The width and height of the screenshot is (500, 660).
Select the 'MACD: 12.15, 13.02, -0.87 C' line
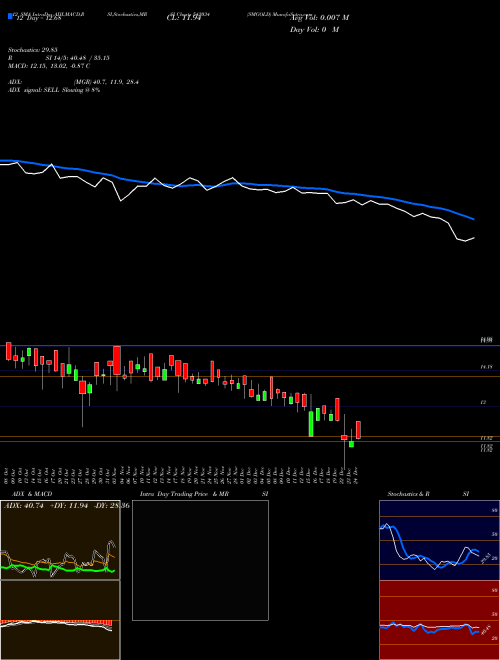pos(49,66)
